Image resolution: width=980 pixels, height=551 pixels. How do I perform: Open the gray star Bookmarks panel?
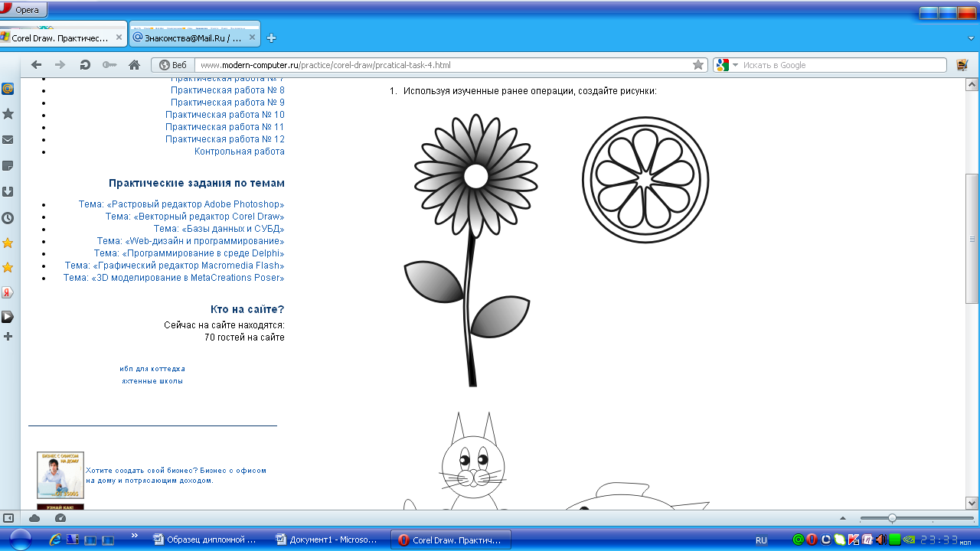(x=8, y=114)
